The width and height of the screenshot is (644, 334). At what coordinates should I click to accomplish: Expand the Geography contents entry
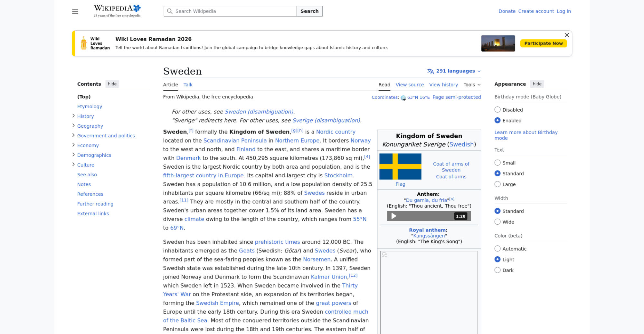pyautogui.click(x=73, y=125)
